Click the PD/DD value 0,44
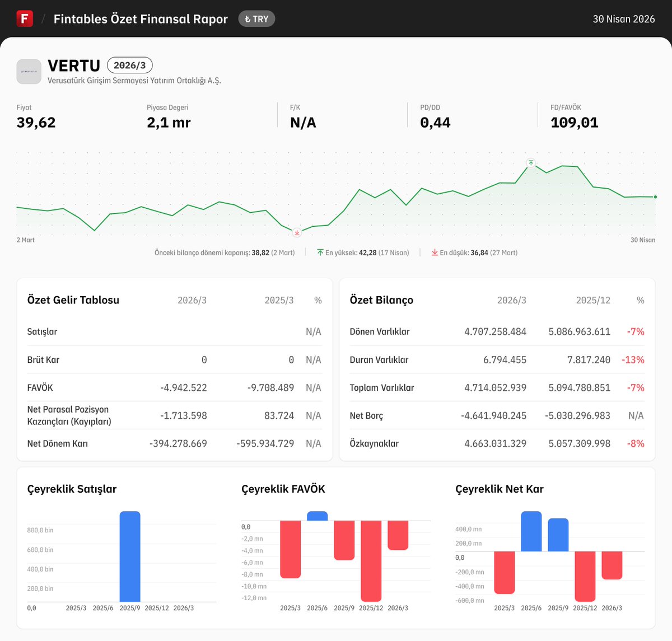The image size is (672, 641). (435, 123)
